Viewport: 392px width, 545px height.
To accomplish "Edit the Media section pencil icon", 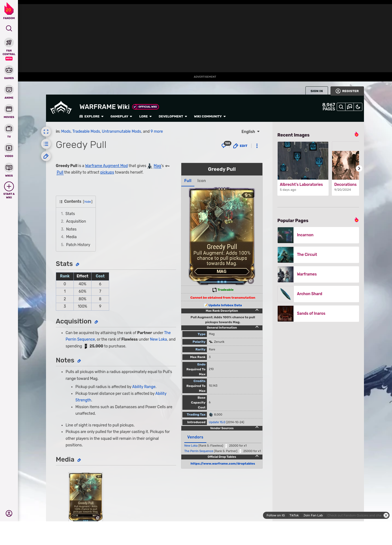I will (79, 460).
